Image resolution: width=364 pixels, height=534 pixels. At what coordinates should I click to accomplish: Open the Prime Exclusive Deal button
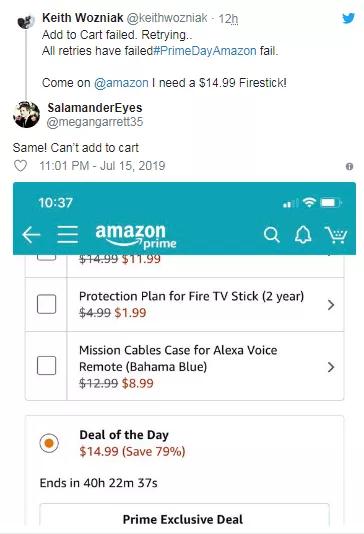coord(184,515)
